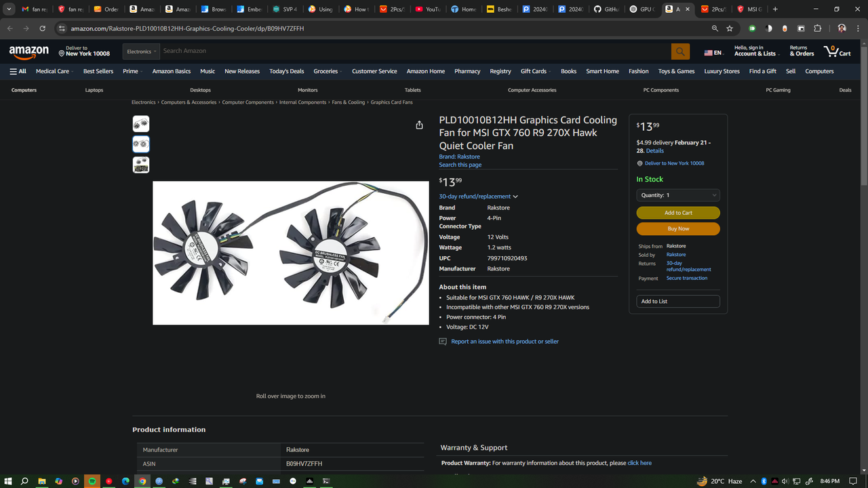This screenshot has height=488, width=868.
Task: Open the delivery Details link
Action: (655, 151)
